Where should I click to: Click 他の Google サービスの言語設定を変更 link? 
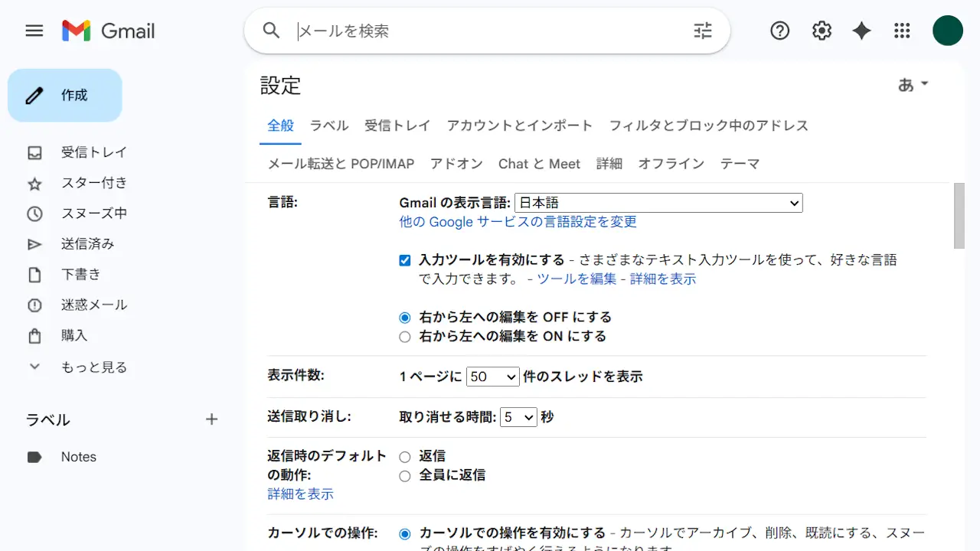tap(518, 222)
